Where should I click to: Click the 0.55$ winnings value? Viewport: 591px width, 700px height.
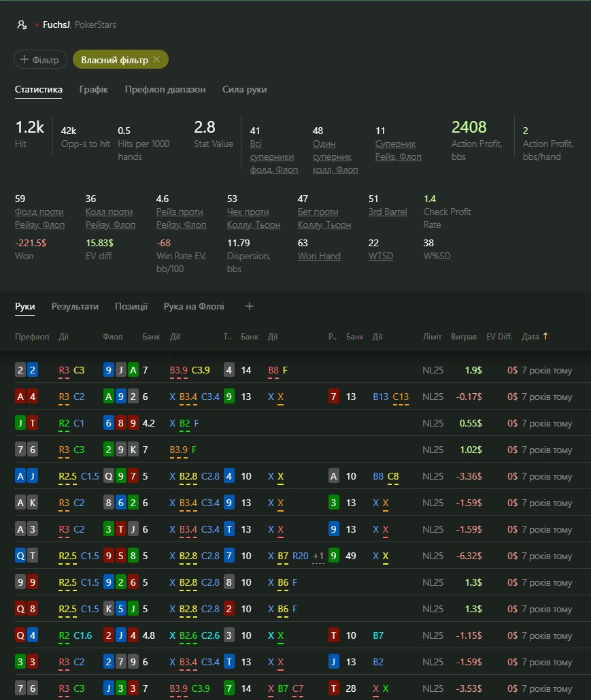[471, 423]
